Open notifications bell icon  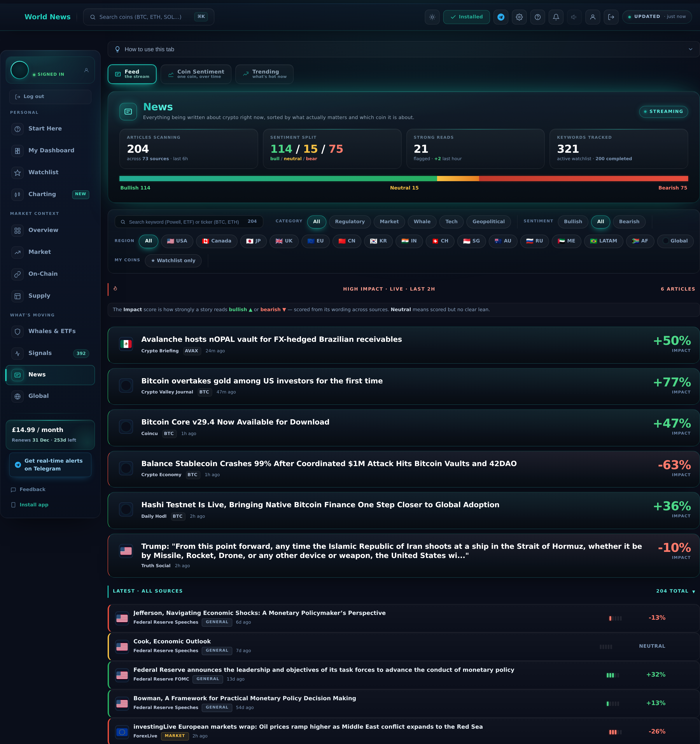tap(556, 17)
